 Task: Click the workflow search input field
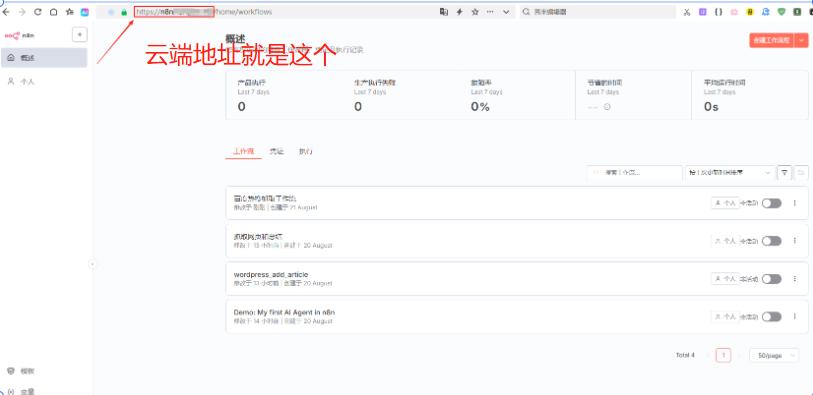pos(635,172)
